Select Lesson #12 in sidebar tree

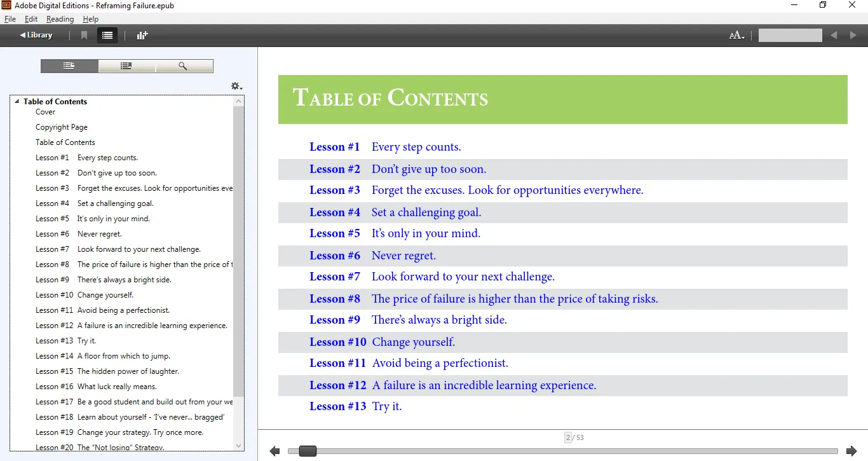[x=132, y=326]
